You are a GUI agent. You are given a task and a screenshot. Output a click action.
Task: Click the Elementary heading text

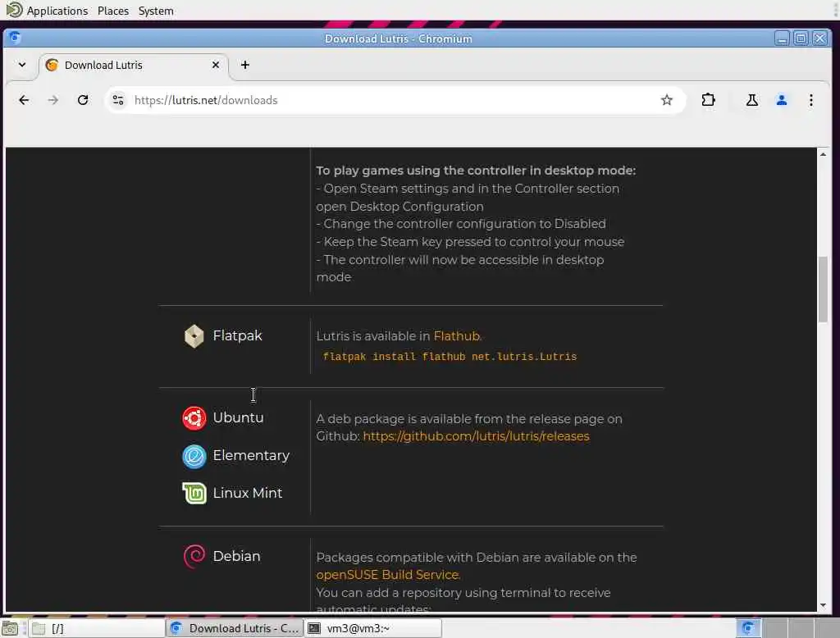(x=251, y=455)
